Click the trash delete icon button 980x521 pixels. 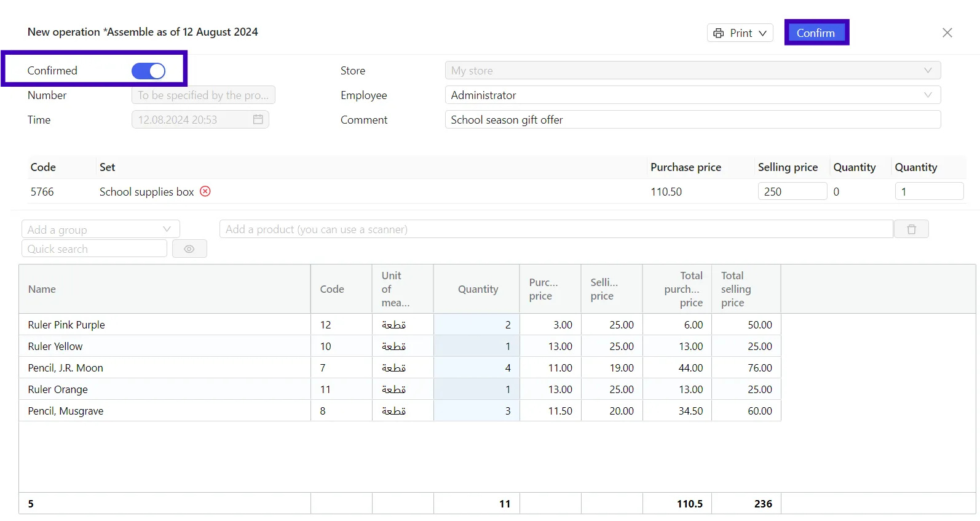[911, 229]
